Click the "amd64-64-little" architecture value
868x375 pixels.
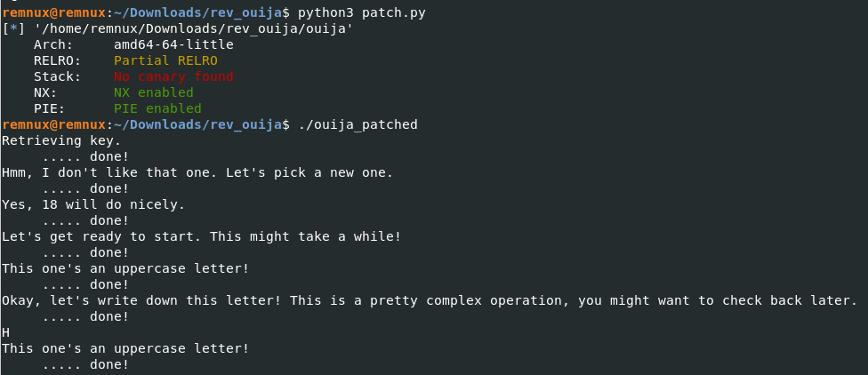(x=173, y=44)
